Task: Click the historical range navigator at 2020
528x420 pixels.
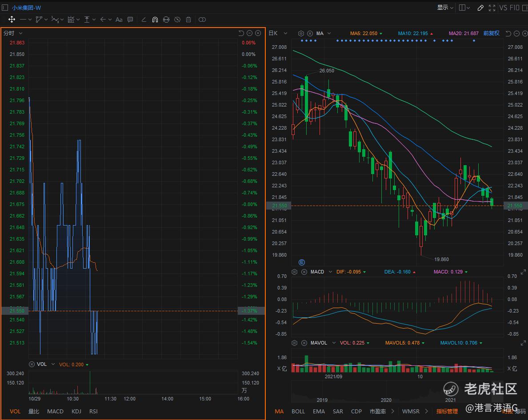Action: pos(386,400)
